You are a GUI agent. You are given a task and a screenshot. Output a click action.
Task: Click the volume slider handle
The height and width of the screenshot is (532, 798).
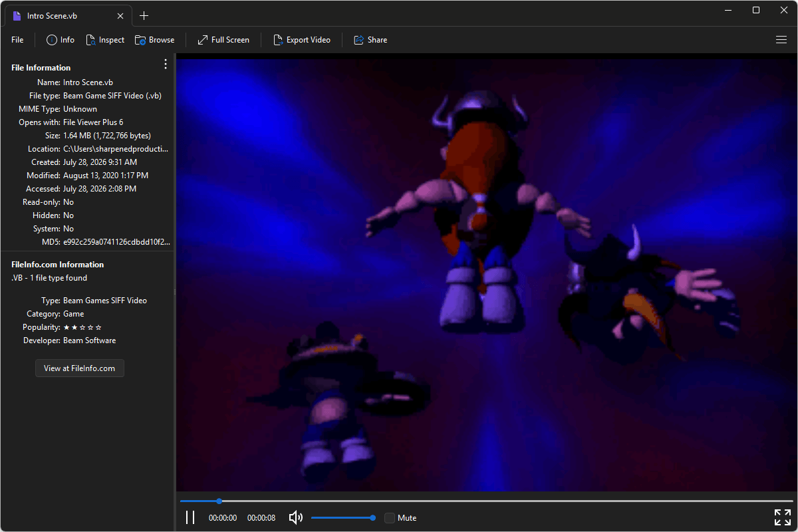(373, 517)
